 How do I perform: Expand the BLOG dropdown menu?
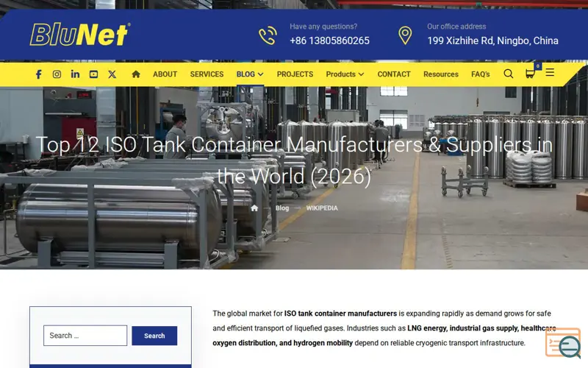tap(250, 74)
